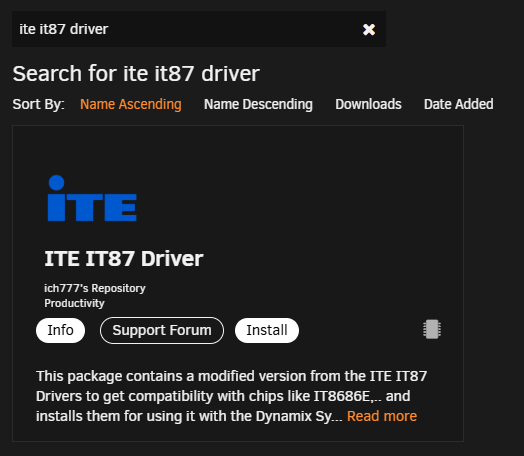Viewport: 524px width, 456px height.
Task: Open the ITE IT87 Driver title
Action: pyautogui.click(x=124, y=259)
